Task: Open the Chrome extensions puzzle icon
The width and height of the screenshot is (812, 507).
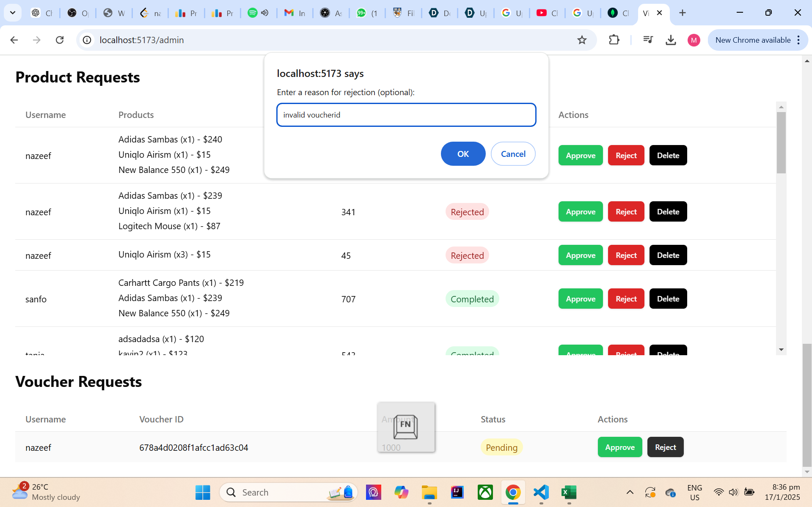Action: (x=614, y=40)
